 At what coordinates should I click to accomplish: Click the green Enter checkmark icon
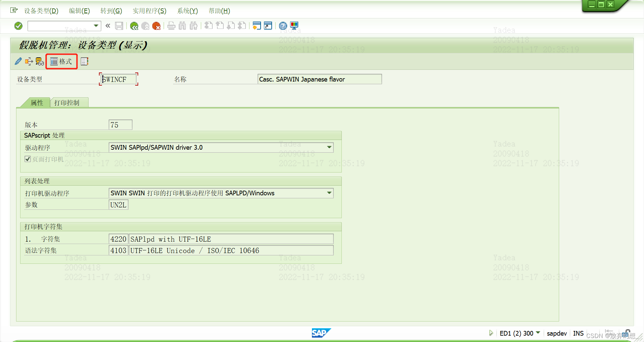pyautogui.click(x=18, y=26)
